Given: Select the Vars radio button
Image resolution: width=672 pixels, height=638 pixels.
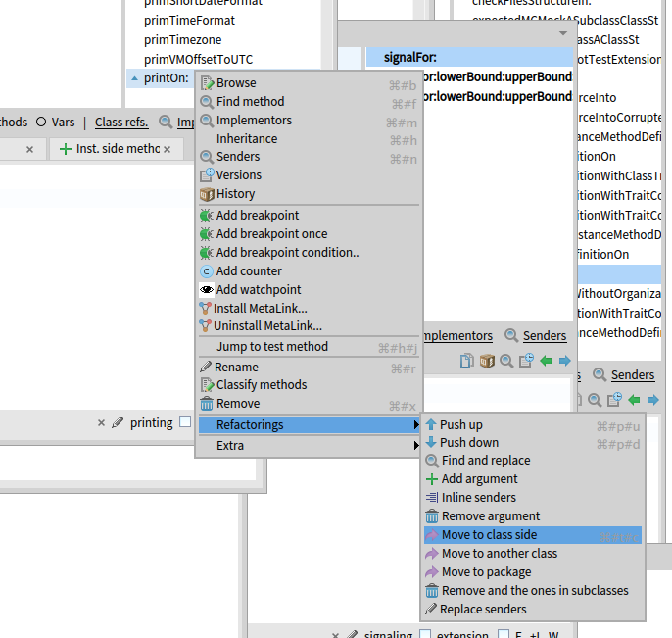Looking at the screenshot, I should coord(41,122).
